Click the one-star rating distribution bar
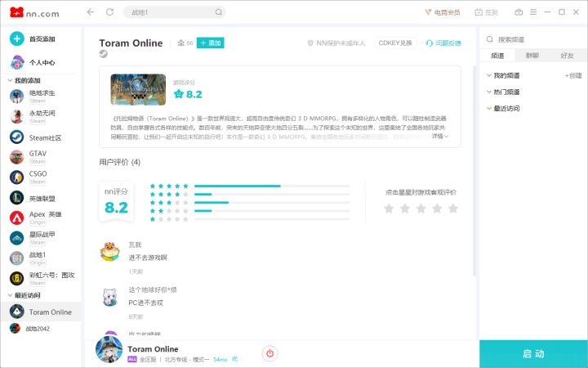Image resolution: width=588 pixels, height=368 pixels. point(272,219)
